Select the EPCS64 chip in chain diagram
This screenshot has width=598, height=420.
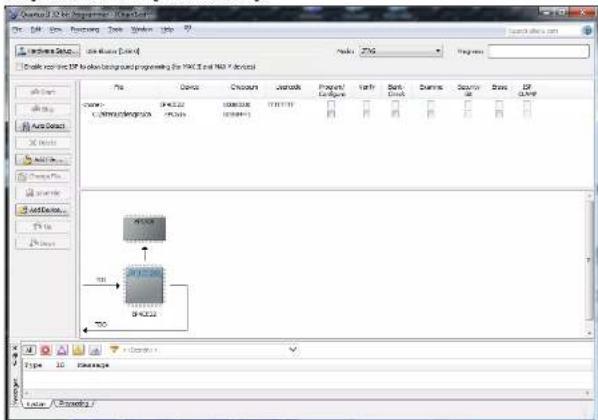(145, 229)
